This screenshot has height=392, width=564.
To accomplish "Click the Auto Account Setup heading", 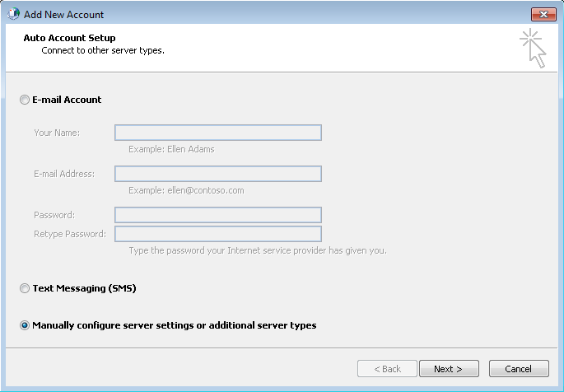I will 69,38.
